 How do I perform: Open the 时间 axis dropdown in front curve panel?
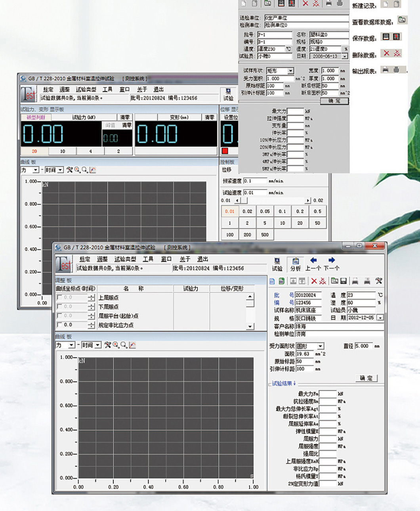[x=97, y=345]
